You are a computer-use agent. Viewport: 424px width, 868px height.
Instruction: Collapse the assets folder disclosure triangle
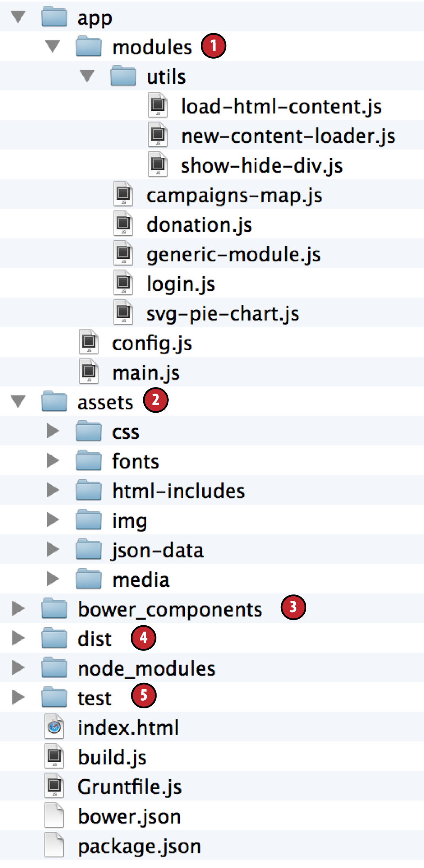tap(18, 401)
